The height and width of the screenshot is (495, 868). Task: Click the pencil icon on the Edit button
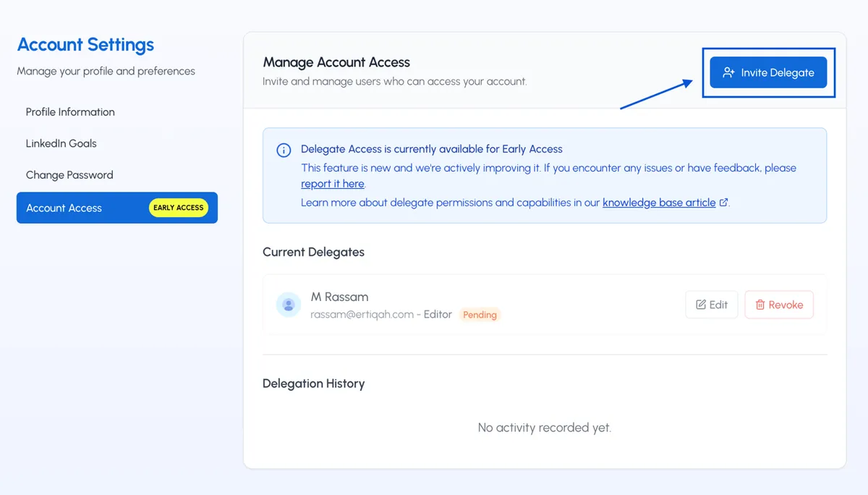pos(700,304)
